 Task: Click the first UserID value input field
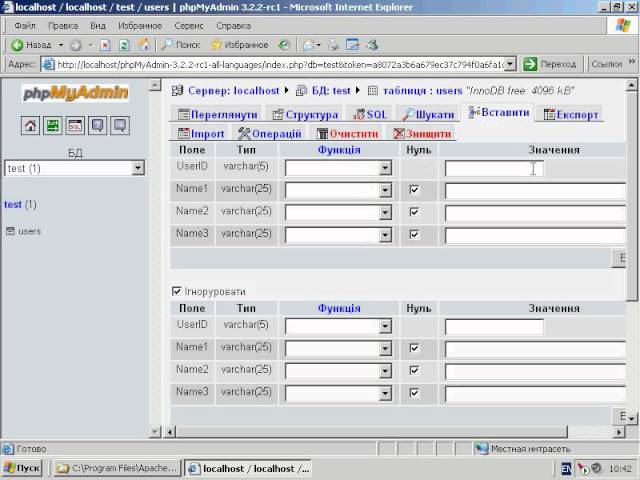coord(494,168)
